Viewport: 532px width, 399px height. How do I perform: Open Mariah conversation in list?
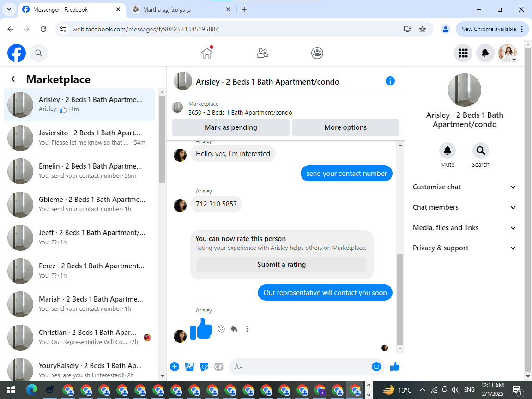(79, 304)
